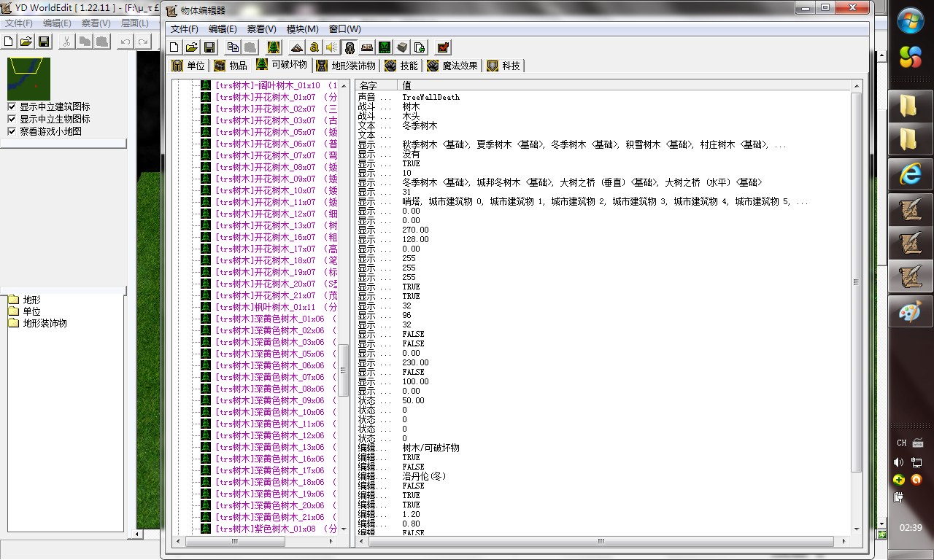934x560 pixels.
Task: Click the tree list horizontal scrollbar thumb
Action: [233, 542]
